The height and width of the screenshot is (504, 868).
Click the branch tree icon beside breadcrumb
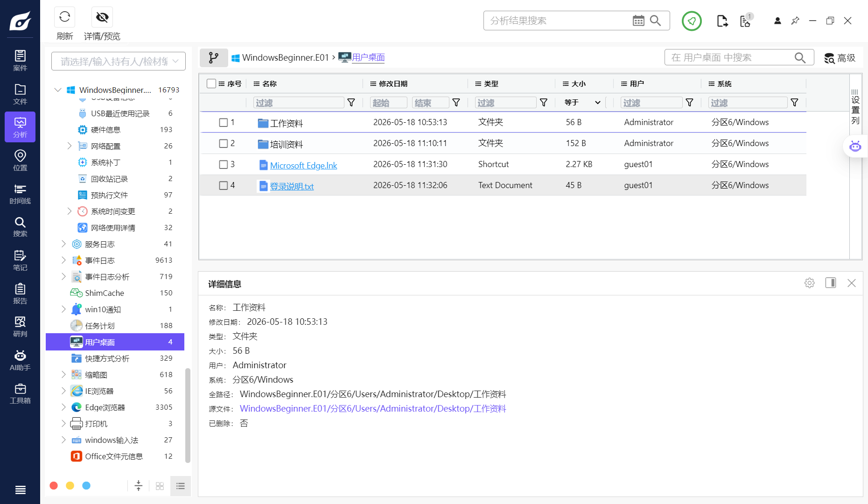point(214,57)
